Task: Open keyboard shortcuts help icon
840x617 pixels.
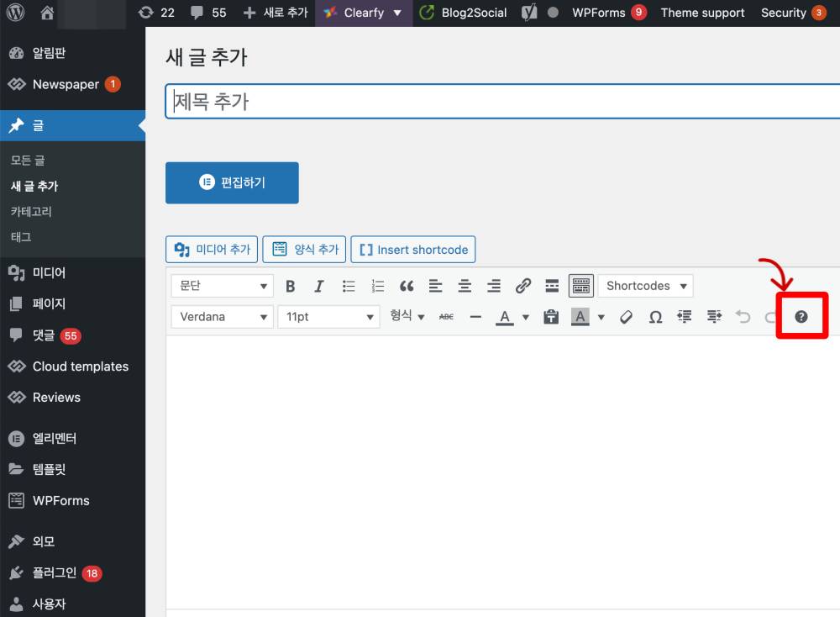Action: point(801,317)
